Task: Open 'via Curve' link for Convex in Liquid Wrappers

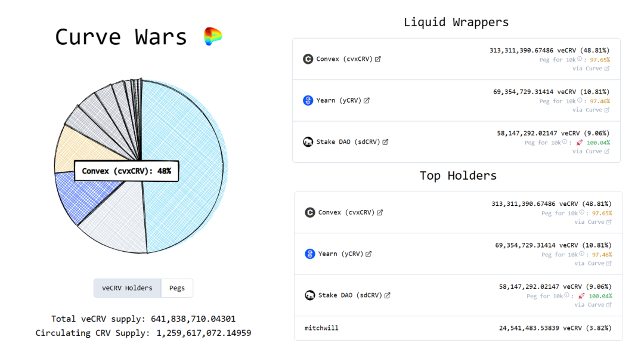Action: [591, 69]
